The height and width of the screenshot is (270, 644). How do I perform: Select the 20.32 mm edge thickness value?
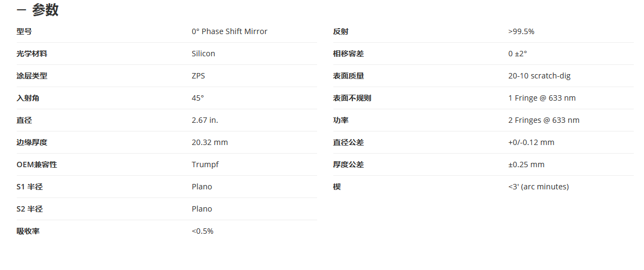click(x=210, y=142)
